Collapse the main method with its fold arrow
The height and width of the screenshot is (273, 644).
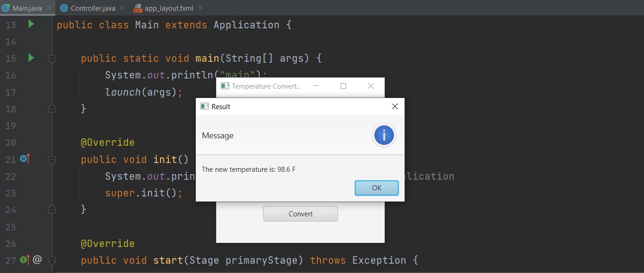(52, 58)
